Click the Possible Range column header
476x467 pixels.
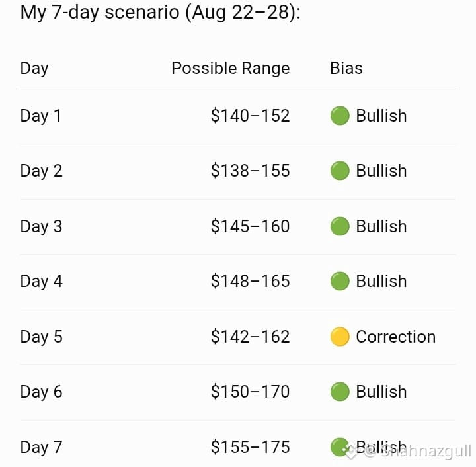231,68
